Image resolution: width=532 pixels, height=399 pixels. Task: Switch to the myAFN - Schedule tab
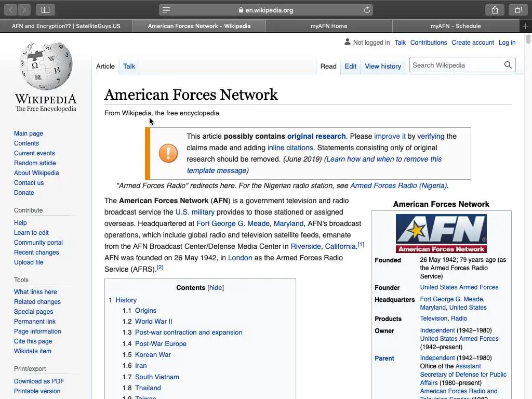tap(456, 26)
